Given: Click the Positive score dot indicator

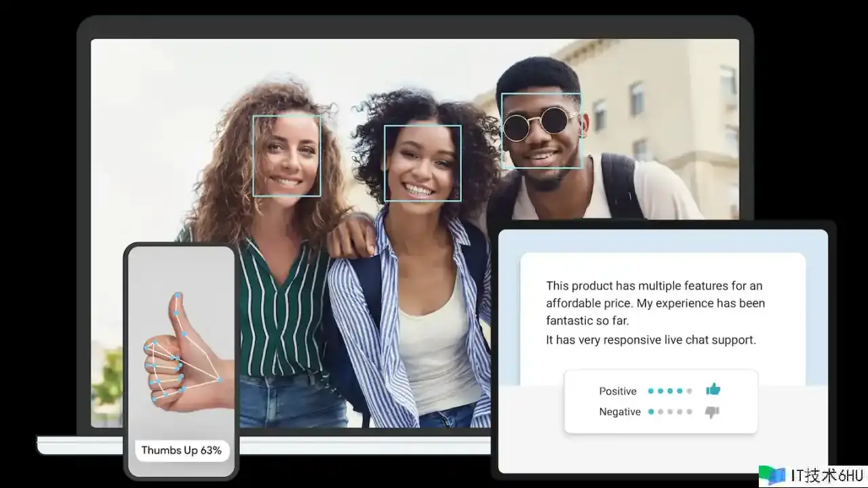Looking at the screenshot, I should click(670, 391).
